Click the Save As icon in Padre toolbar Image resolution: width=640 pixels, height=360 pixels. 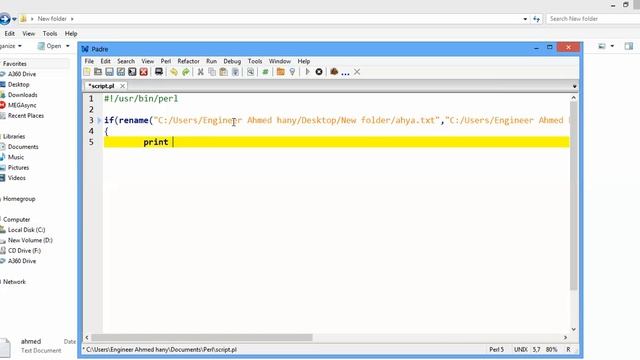(121, 72)
